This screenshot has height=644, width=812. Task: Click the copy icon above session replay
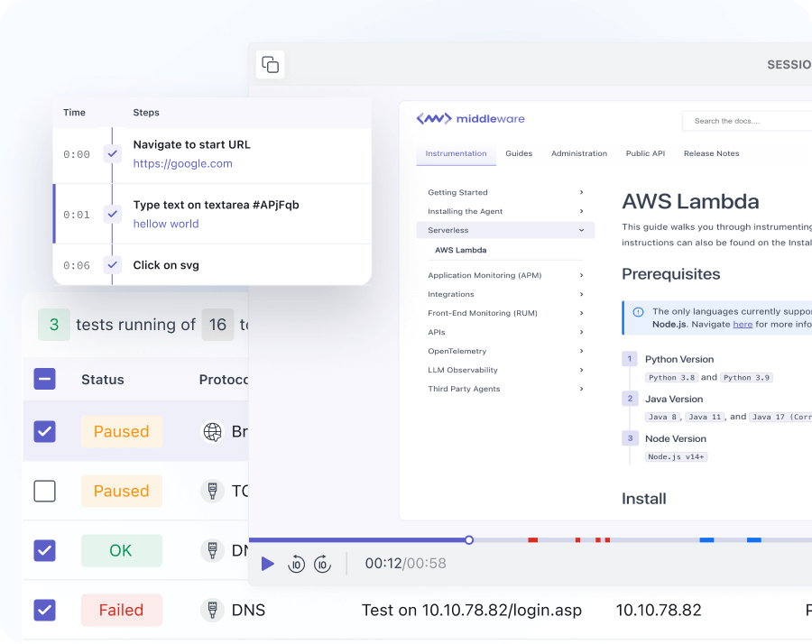(x=270, y=64)
